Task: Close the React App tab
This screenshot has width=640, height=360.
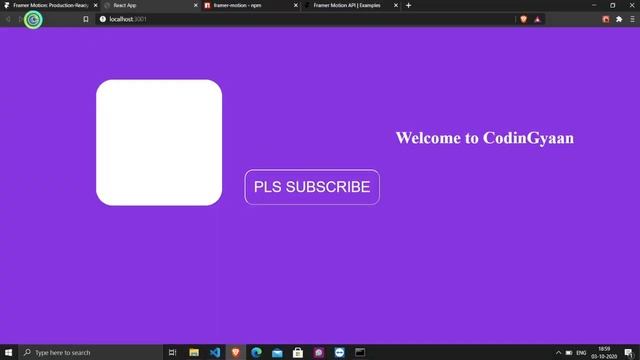Action: [x=196, y=5]
